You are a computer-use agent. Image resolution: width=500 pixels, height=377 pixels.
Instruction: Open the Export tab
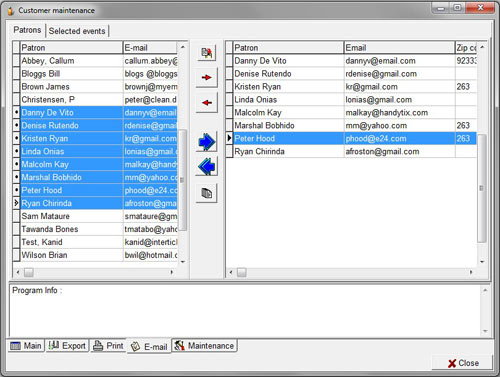[67, 346]
